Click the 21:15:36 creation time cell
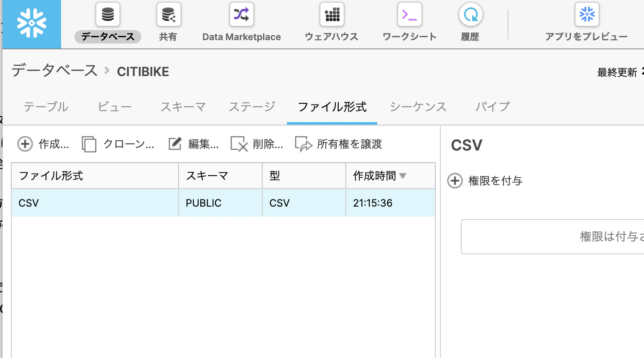Image resolution: width=644 pixels, height=358 pixels. 391,203
